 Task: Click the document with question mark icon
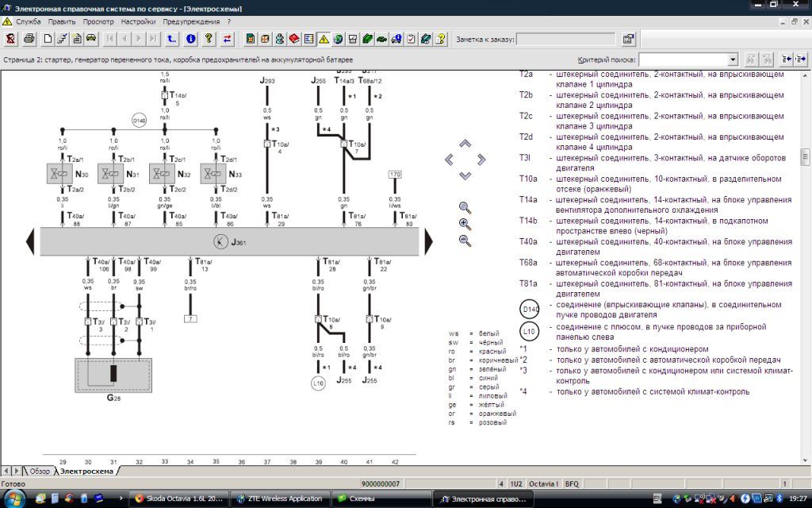coord(440,39)
